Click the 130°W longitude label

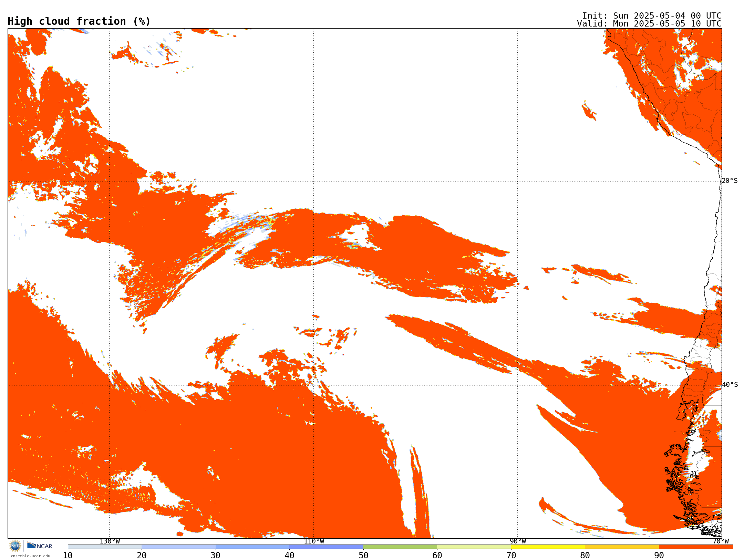110,541
